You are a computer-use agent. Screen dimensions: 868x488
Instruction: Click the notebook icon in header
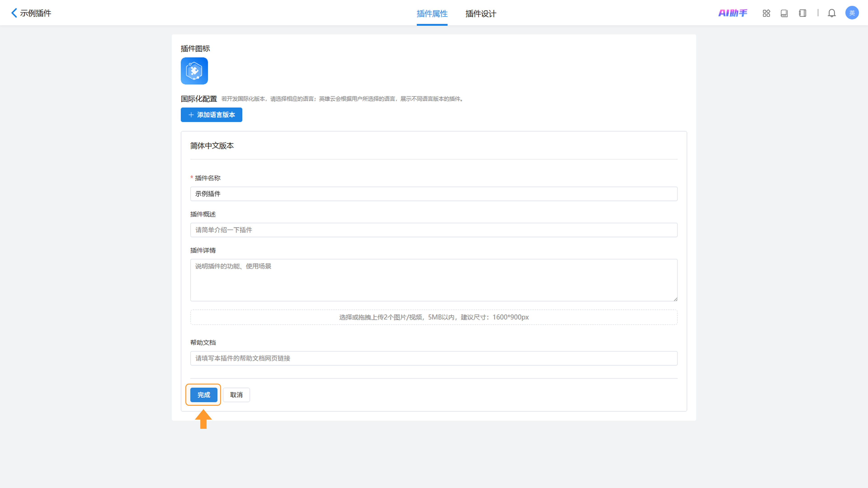(x=802, y=13)
